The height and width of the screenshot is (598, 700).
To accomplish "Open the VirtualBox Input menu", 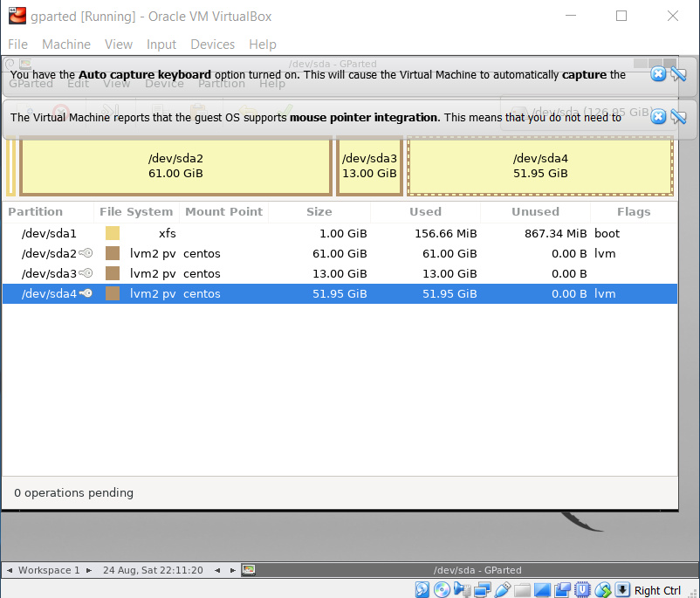I will [161, 45].
